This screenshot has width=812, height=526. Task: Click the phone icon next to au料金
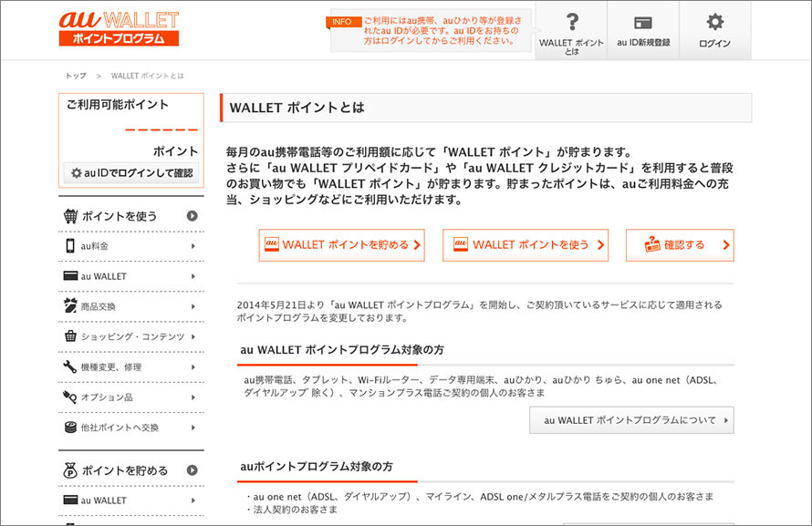pos(70,245)
